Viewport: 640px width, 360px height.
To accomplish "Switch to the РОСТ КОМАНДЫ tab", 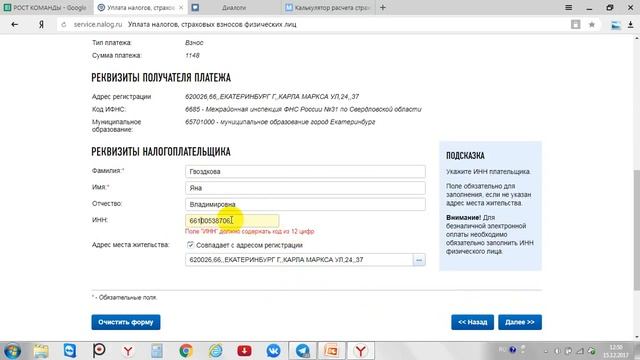I will click(x=46, y=7).
